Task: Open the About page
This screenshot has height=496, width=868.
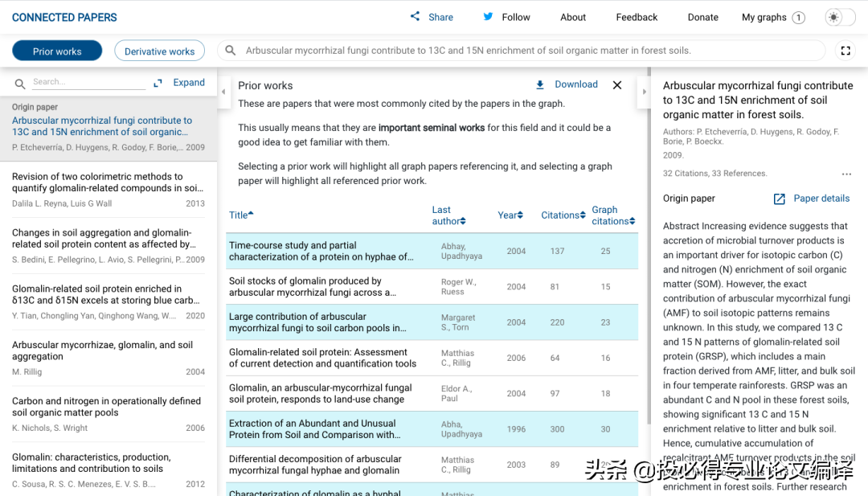Action: coord(573,17)
